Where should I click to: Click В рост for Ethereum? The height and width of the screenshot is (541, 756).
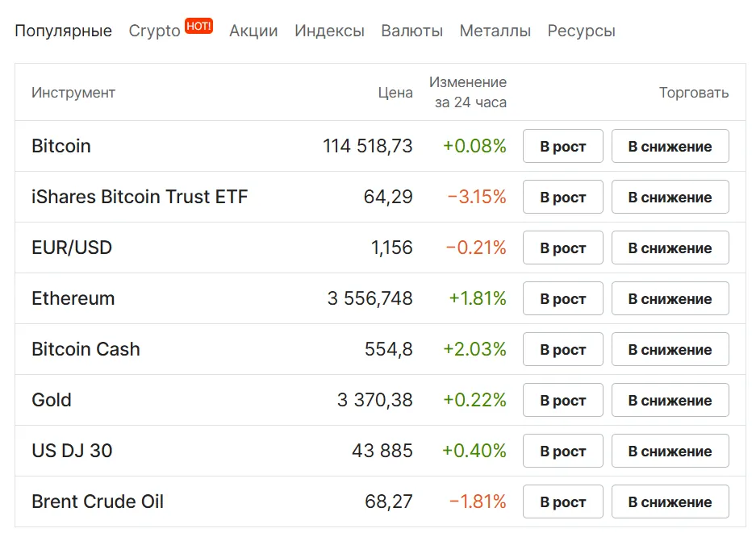pyautogui.click(x=562, y=298)
